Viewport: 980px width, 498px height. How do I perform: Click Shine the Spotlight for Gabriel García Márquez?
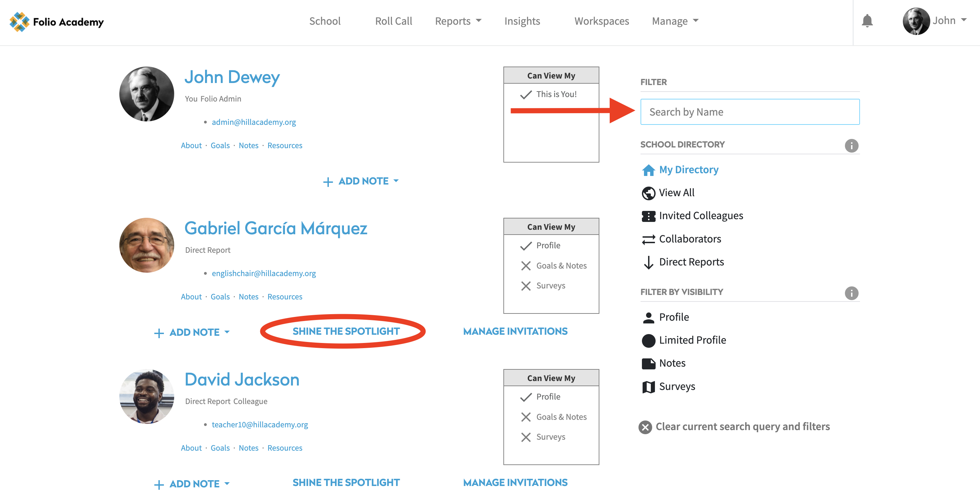tap(345, 331)
